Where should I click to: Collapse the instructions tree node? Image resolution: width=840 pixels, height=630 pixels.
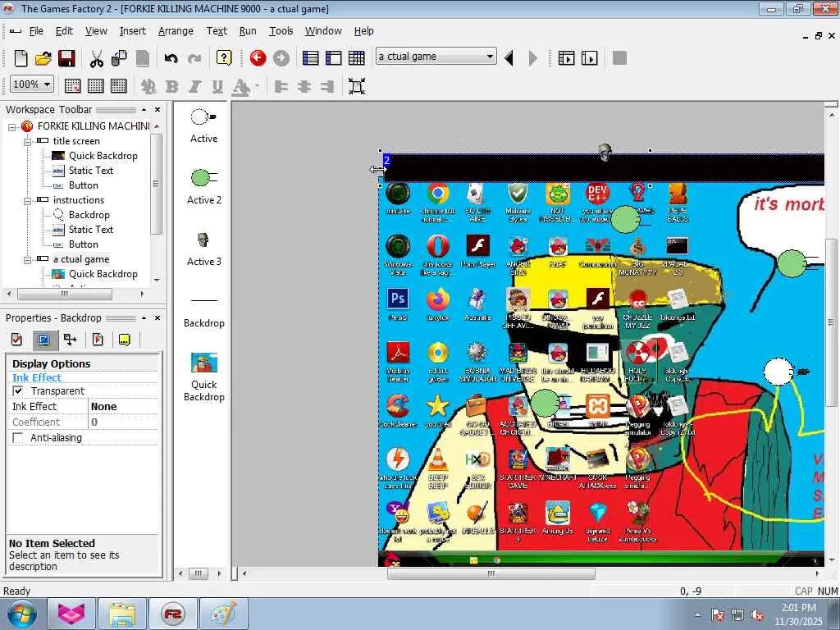pyautogui.click(x=27, y=200)
